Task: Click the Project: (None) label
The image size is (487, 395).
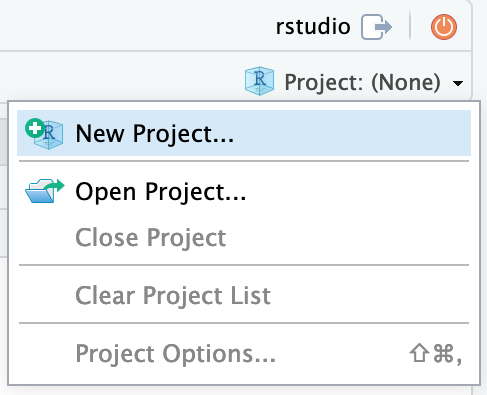Action: tap(362, 82)
